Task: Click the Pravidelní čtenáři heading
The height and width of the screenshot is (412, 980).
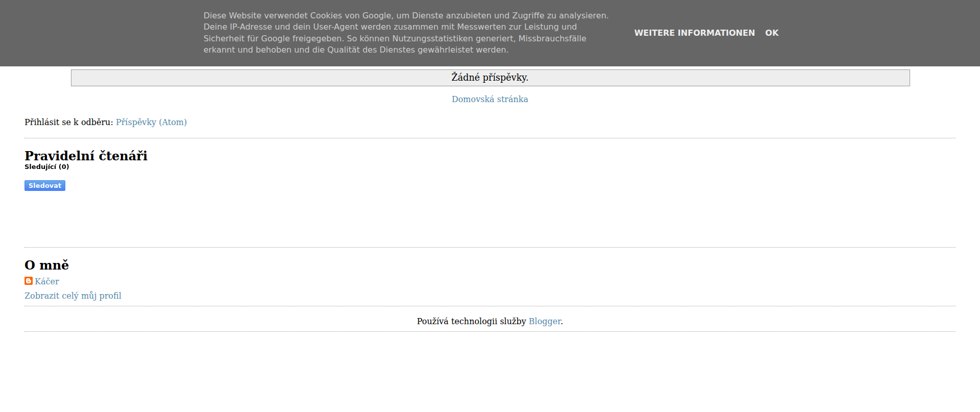Action: pyautogui.click(x=86, y=156)
